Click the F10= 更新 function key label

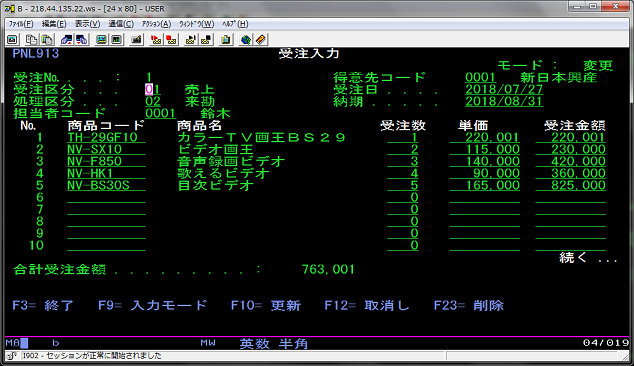[x=266, y=305]
